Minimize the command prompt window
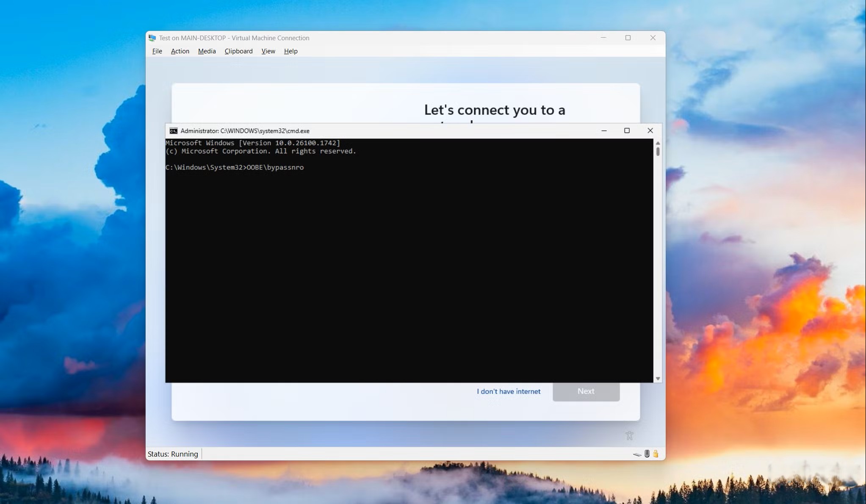 point(604,130)
